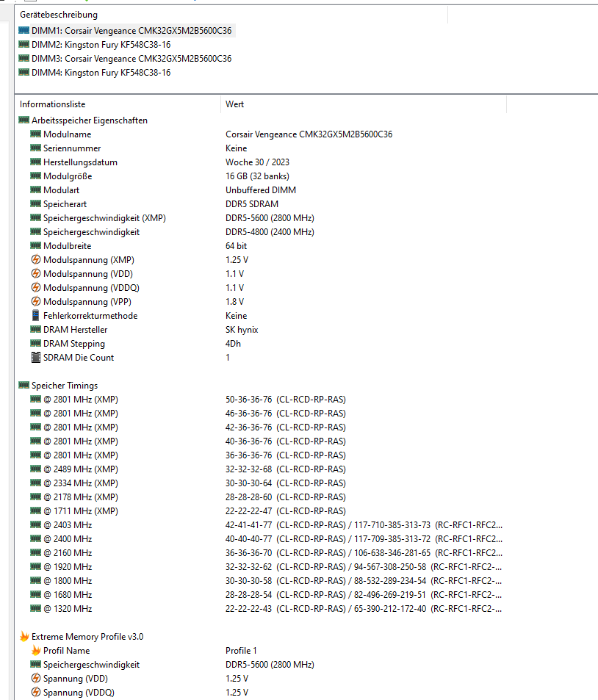The width and height of the screenshot is (598, 700).
Task: Click the lightning icon beside Modulspannung (VDD)
Action: pos(36,273)
